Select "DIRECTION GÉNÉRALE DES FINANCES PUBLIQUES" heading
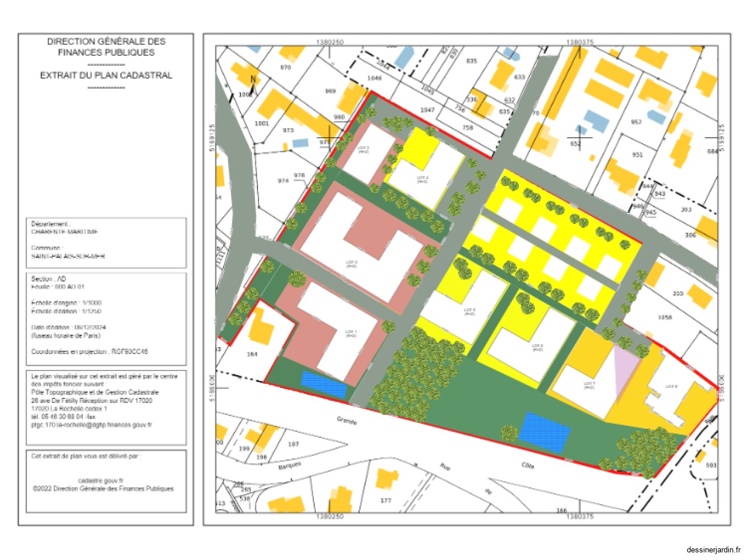The width and height of the screenshot is (747, 560). 106,47
